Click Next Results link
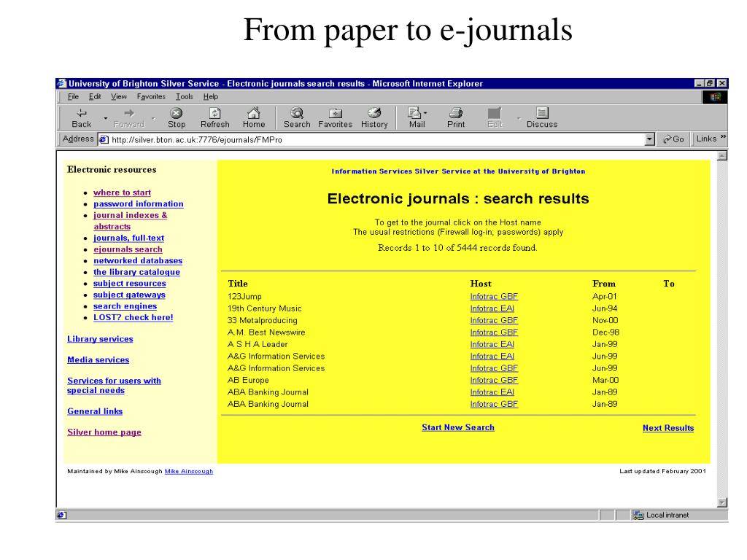 click(668, 428)
